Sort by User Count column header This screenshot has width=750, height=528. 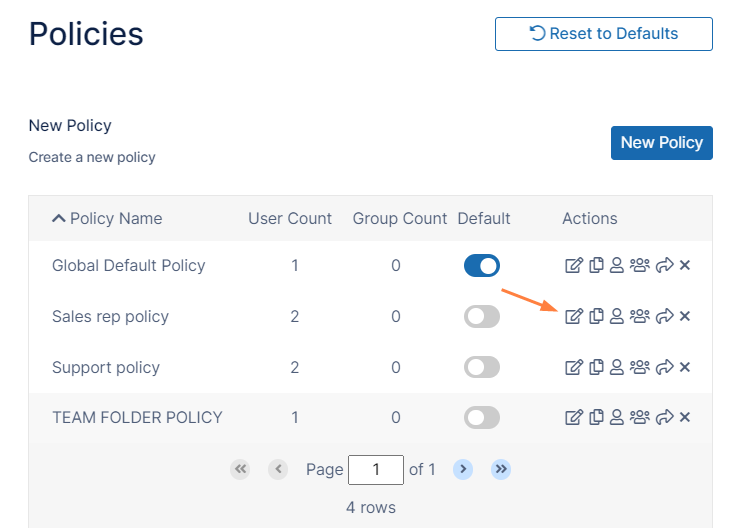click(290, 218)
